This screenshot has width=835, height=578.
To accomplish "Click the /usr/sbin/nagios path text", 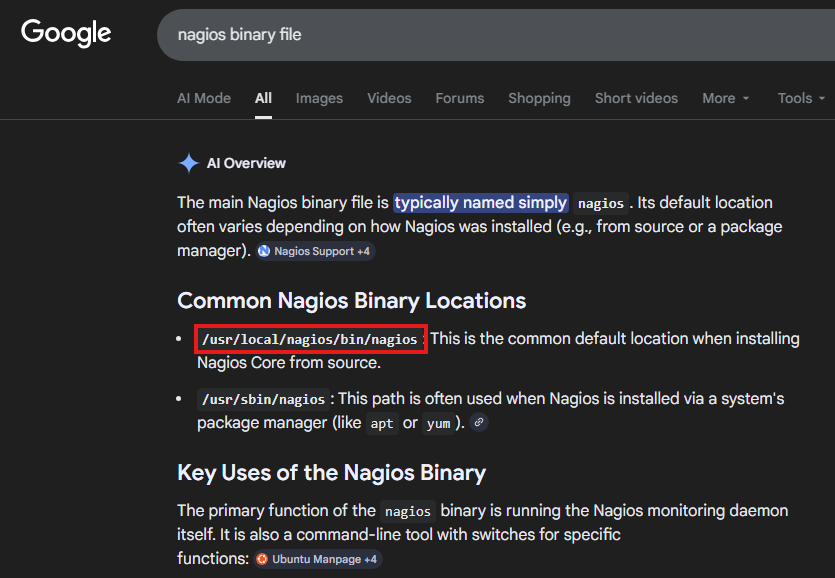I will tap(263, 399).
